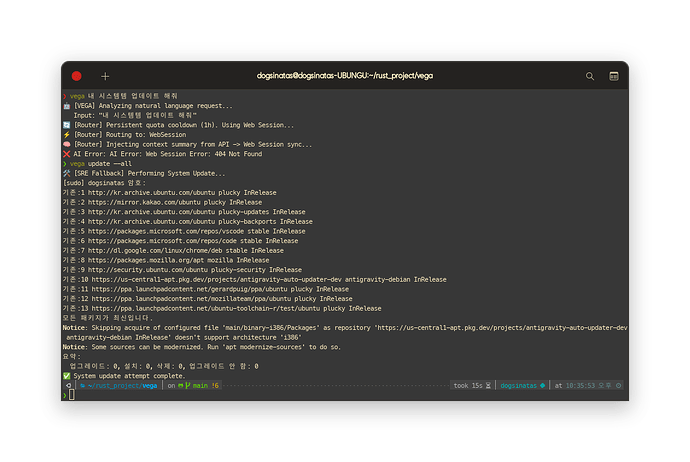Click the red X AI Error icon
The height and width of the screenshot is (462, 690).
click(x=66, y=153)
